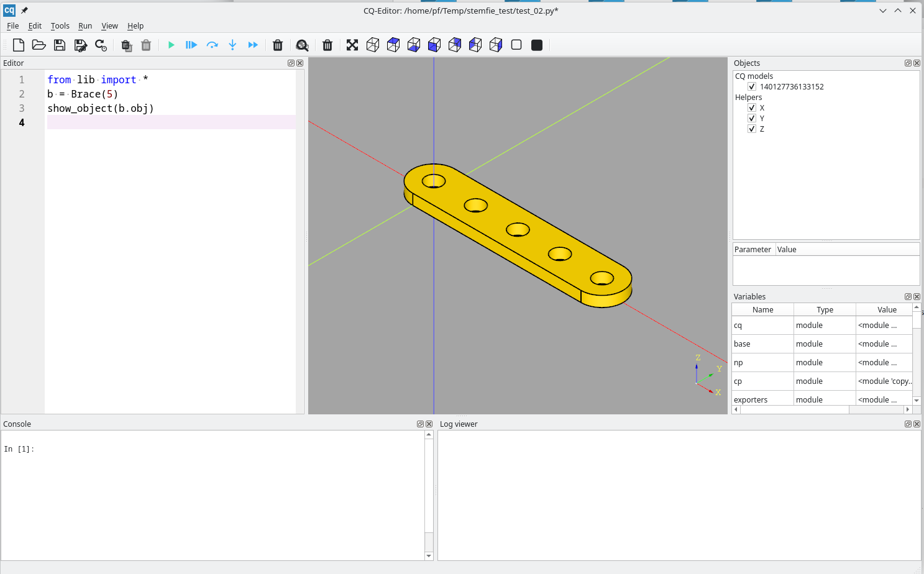Click the New file icon

click(x=19, y=45)
